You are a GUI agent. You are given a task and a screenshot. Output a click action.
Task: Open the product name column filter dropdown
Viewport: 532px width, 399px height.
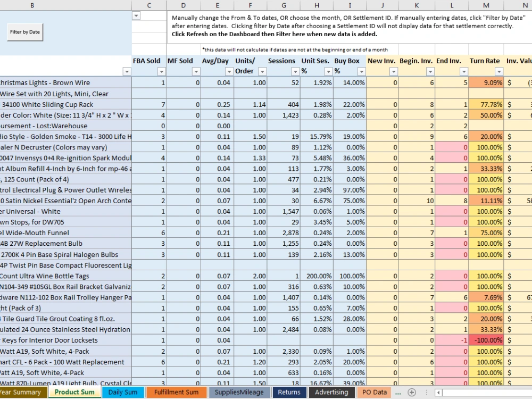coord(127,72)
